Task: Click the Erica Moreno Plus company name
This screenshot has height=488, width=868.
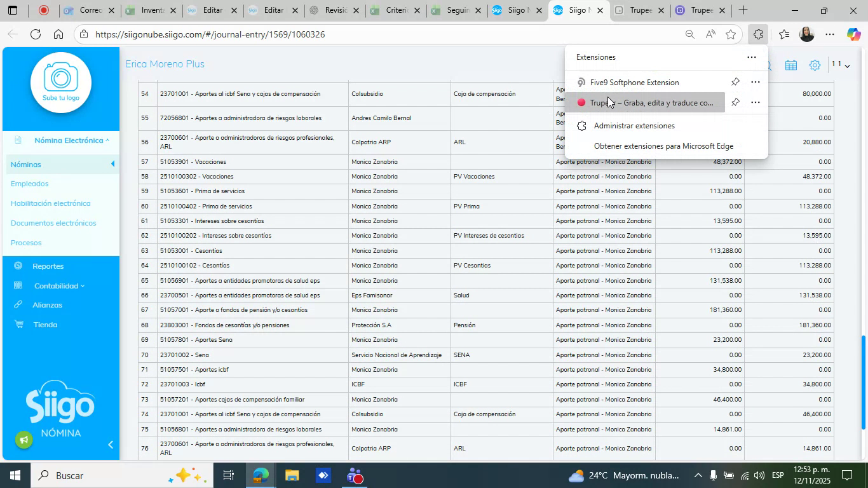Action: [165, 64]
